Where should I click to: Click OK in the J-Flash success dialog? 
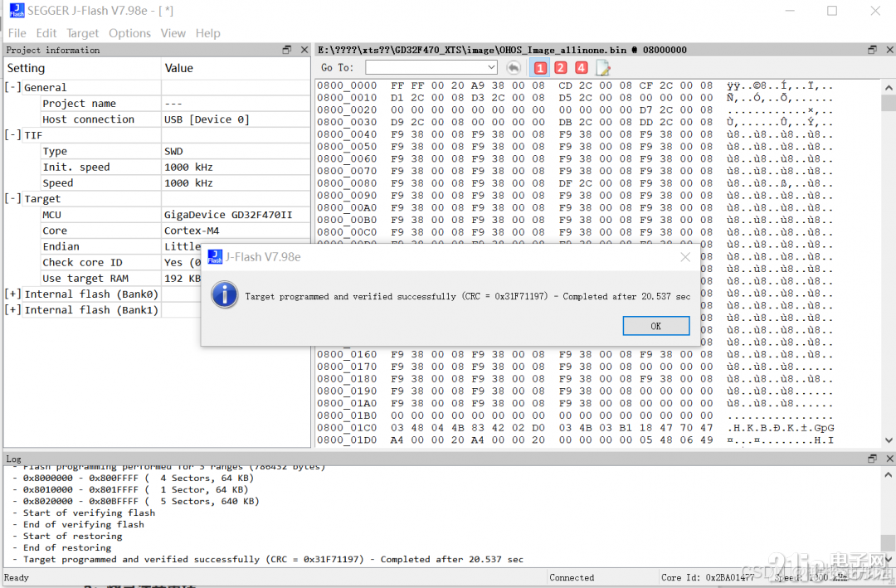click(x=656, y=326)
